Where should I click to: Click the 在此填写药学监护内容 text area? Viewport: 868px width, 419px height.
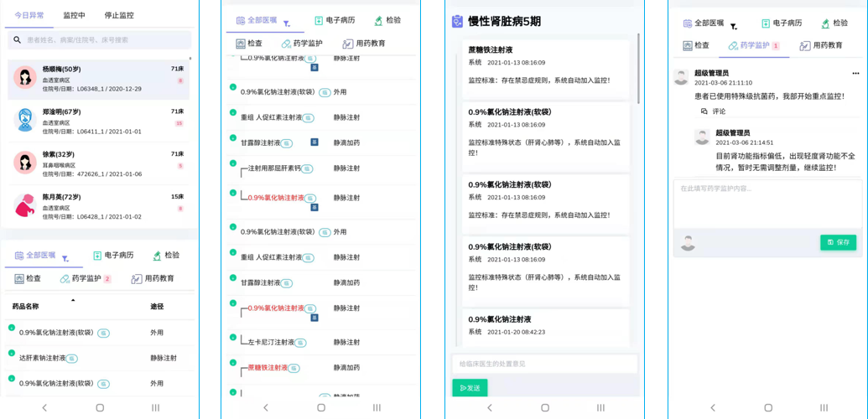click(768, 204)
